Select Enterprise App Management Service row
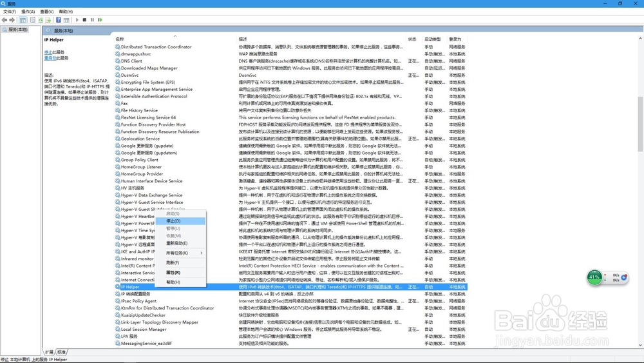 pos(291,89)
